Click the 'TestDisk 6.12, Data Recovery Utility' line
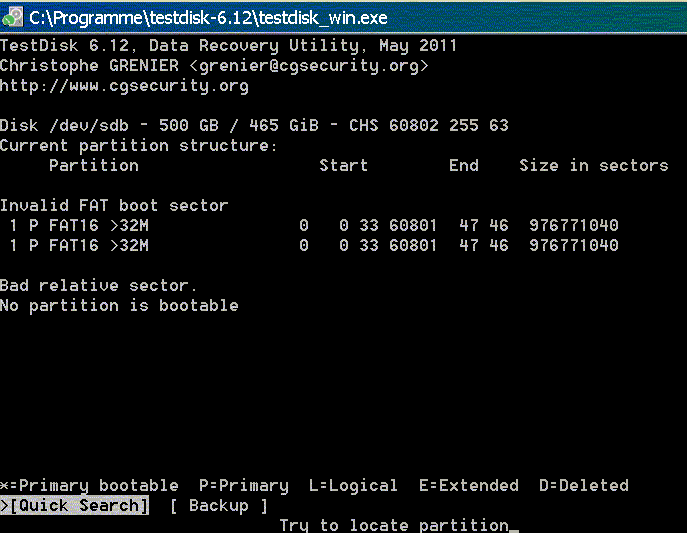The height and width of the screenshot is (533, 687). pyautogui.click(x=228, y=46)
